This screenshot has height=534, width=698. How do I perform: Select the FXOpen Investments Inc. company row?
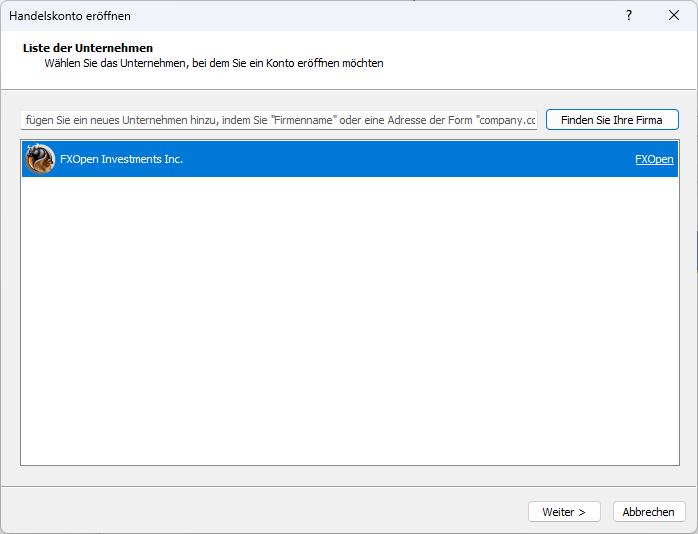[350, 159]
